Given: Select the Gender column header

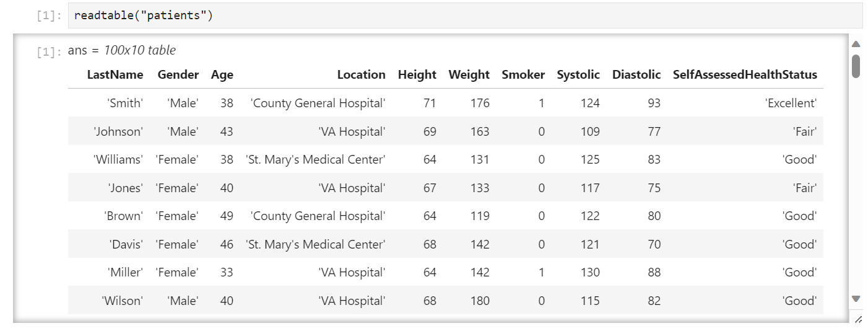Looking at the screenshot, I should tap(178, 74).
